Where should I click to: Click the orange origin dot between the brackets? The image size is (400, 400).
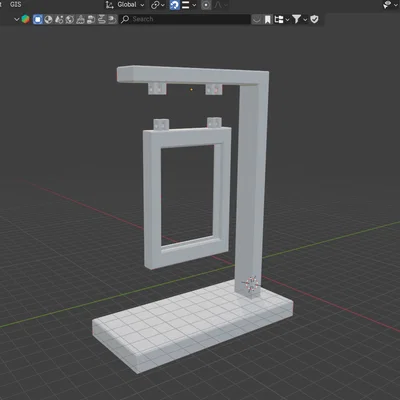[x=191, y=89]
